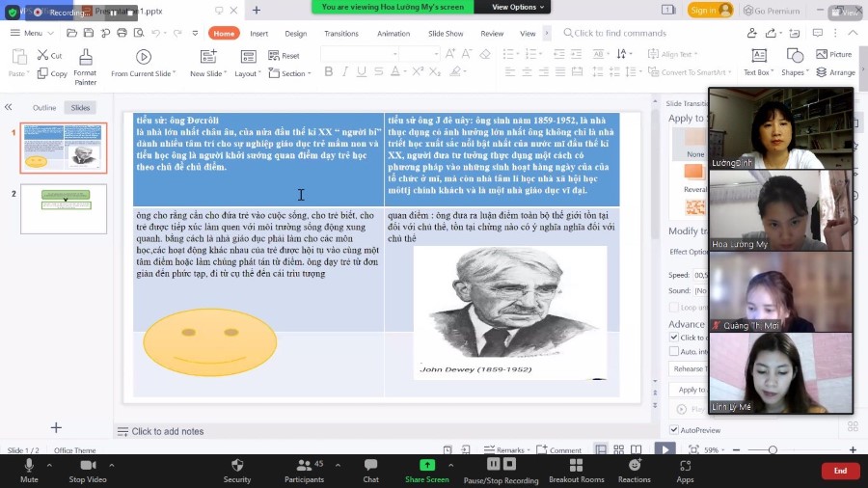Expand audio options arrow beside Mute
This screenshot has width=868, height=488.
(x=49, y=465)
